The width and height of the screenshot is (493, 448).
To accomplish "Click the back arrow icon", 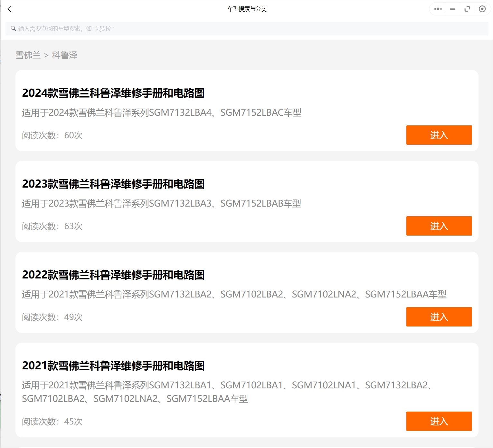I will point(10,9).
